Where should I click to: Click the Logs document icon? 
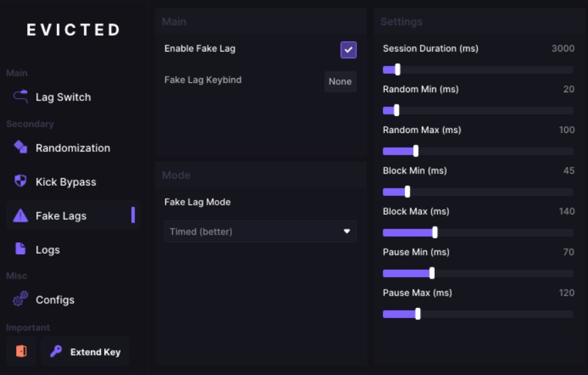[x=20, y=248]
